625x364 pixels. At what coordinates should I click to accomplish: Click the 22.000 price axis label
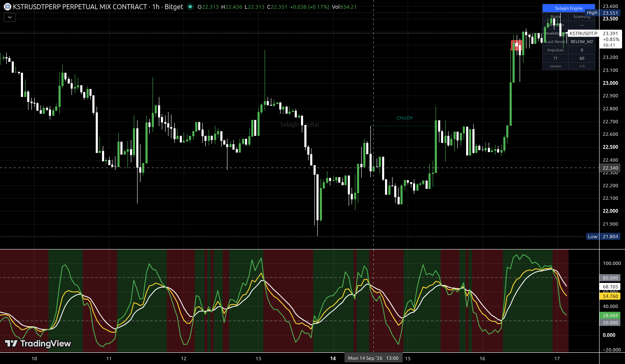(610, 211)
